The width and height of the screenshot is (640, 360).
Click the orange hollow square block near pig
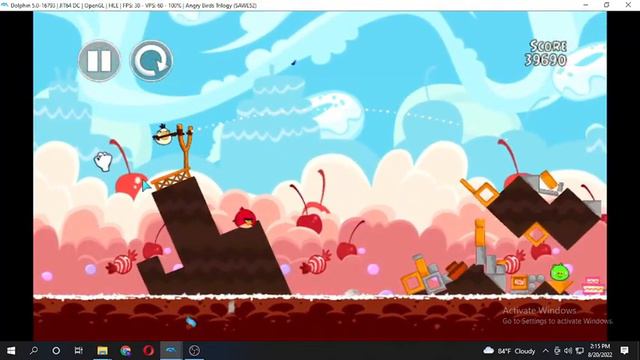pyautogui.click(x=536, y=234)
